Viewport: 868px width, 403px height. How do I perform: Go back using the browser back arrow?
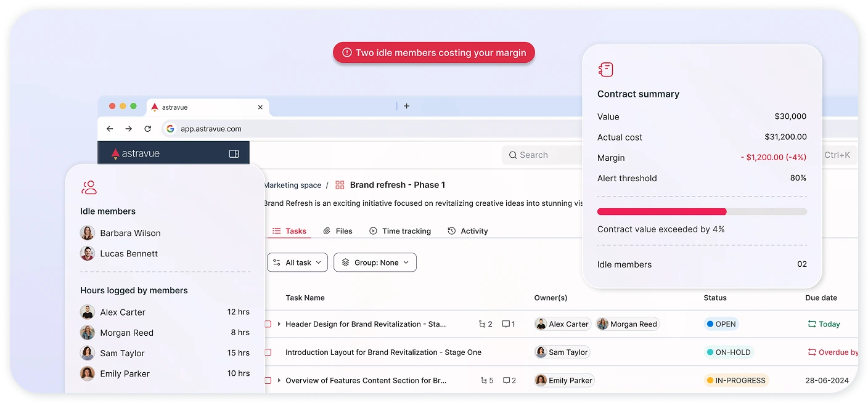110,129
